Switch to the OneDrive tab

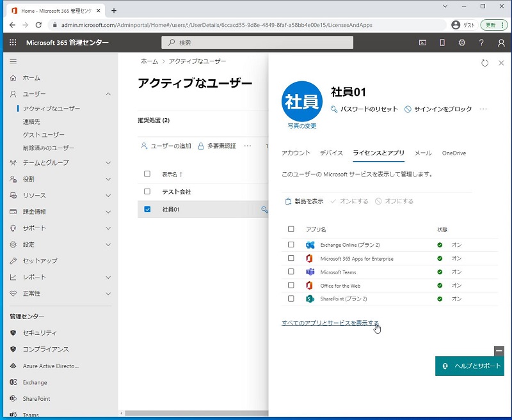point(454,153)
